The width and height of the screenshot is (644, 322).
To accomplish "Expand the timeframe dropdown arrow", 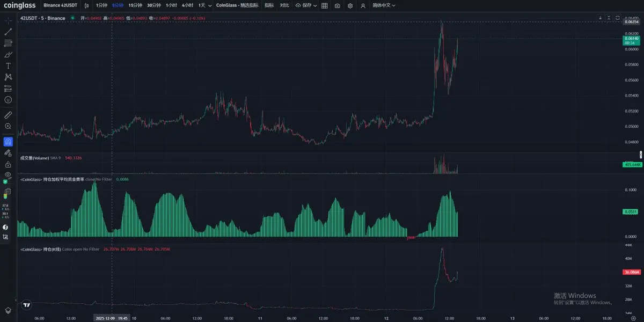I will pos(210,5).
